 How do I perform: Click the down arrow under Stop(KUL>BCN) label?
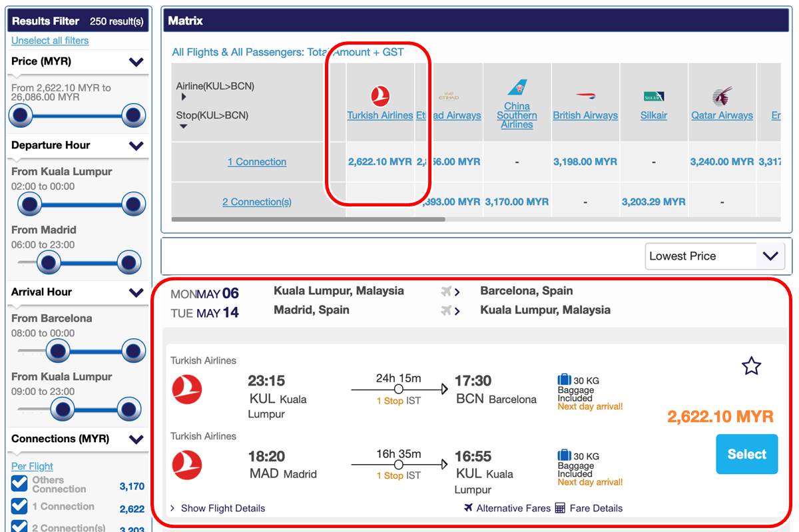[x=184, y=126]
